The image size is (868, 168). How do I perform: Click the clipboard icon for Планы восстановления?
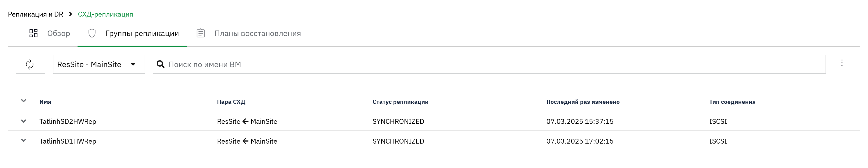[x=201, y=33]
